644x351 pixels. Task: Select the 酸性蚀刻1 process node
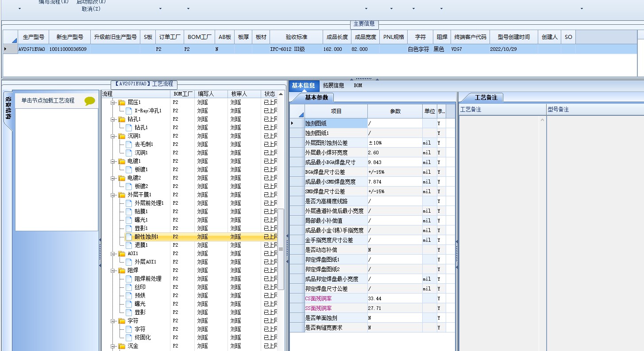click(x=147, y=237)
